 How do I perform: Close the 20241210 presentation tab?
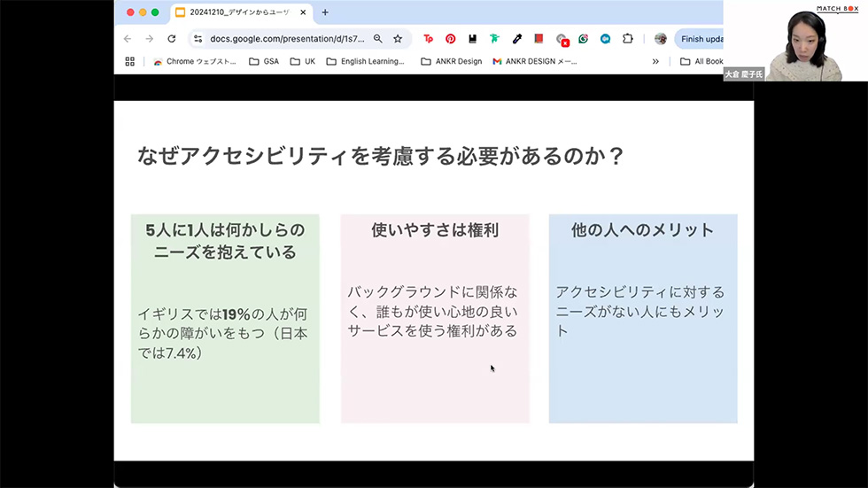tap(303, 12)
